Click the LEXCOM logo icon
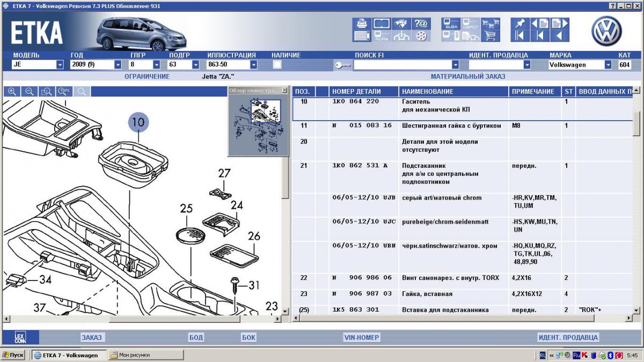Image resolution: width=644 pixels, height=362 pixels. (19, 337)
